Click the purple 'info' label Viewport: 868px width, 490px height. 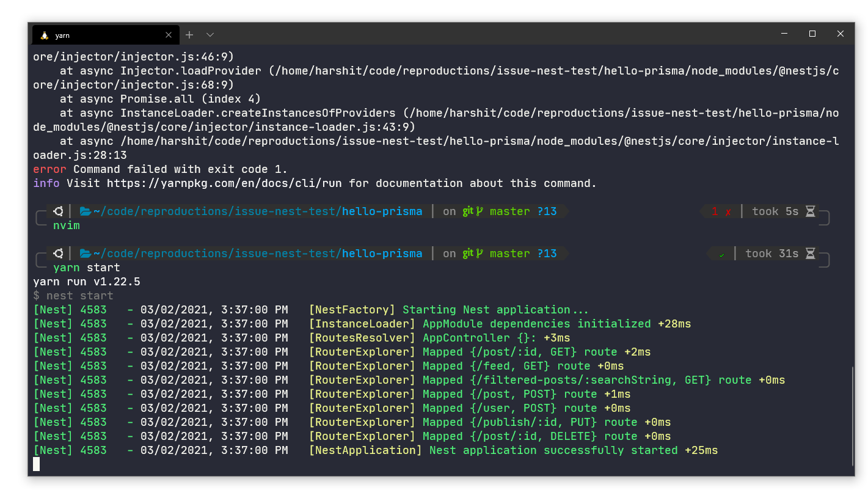(x=46, y=183)
